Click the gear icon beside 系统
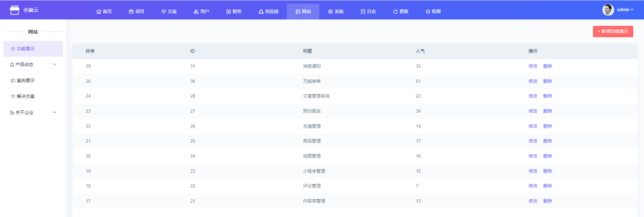Image resolution: width=644 pixels, height=217 pixels. [x=330, y=12]
